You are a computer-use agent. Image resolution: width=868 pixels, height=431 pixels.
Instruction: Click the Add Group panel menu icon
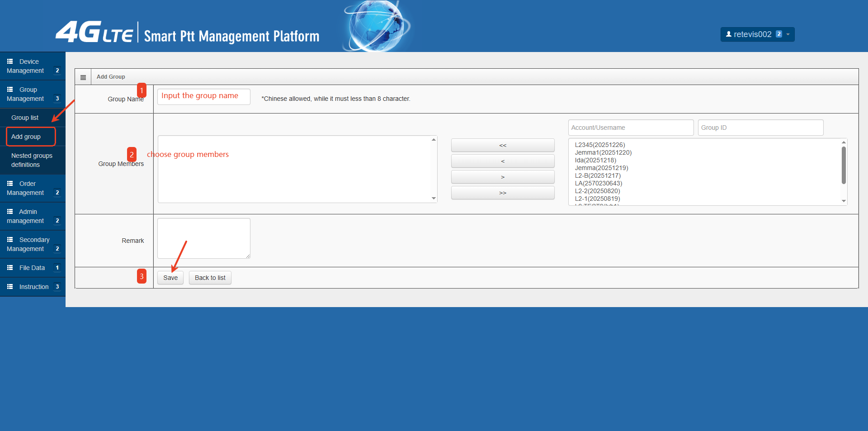coord(83,77)
